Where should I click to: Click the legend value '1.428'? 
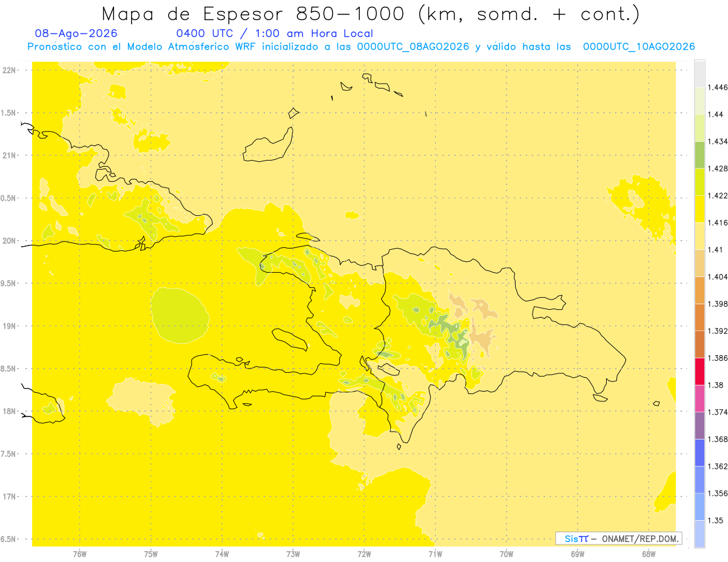pyautogui.click(x=718, y=169)
